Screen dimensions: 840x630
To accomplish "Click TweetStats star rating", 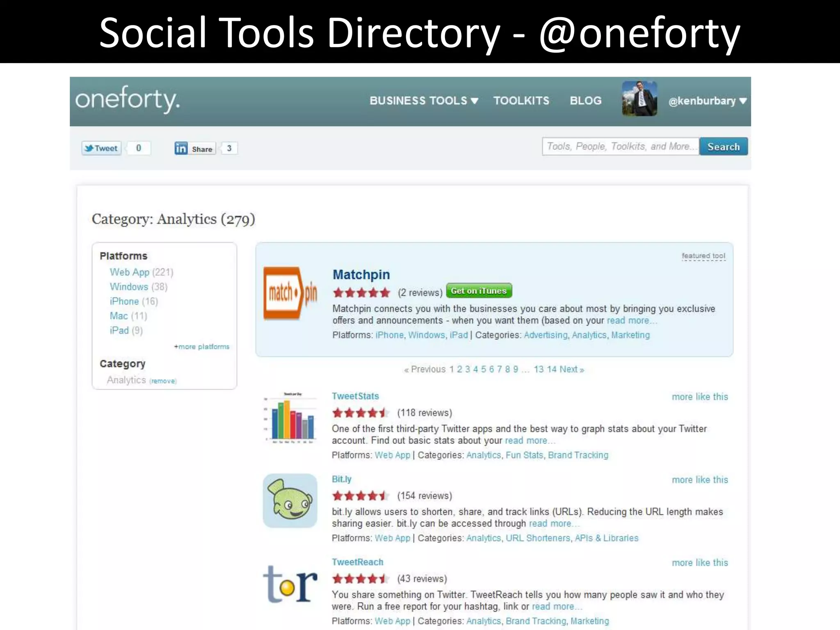I will [361, 413].
